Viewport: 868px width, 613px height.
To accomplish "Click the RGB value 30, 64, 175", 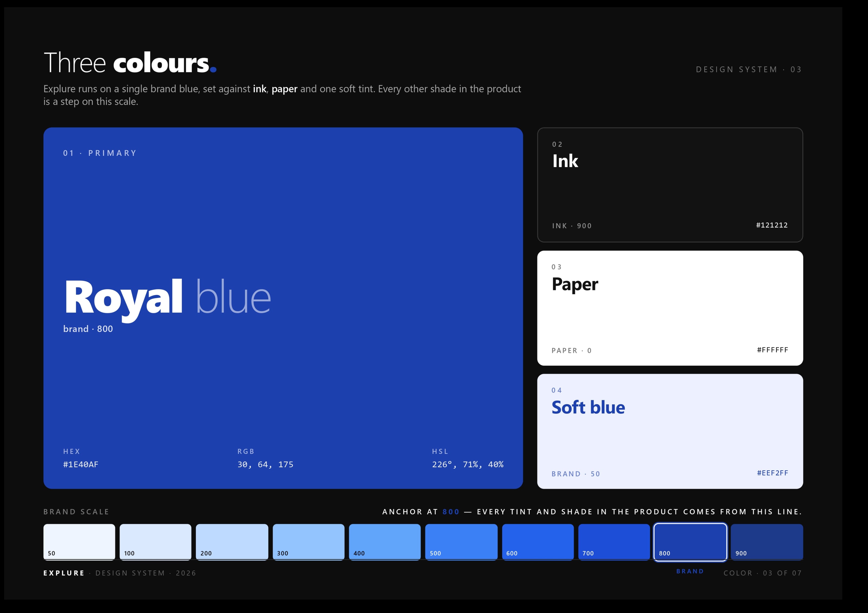I will (265, 464).
